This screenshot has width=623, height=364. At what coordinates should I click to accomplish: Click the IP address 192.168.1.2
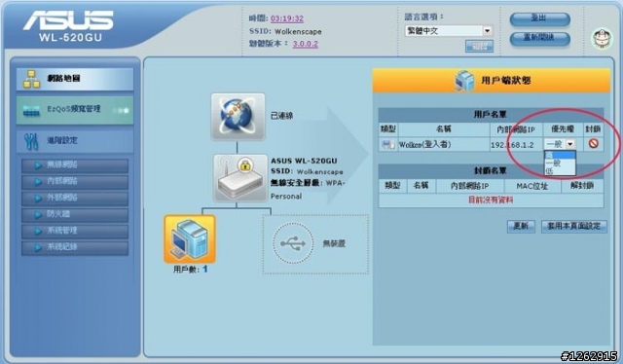pos(512,145)
